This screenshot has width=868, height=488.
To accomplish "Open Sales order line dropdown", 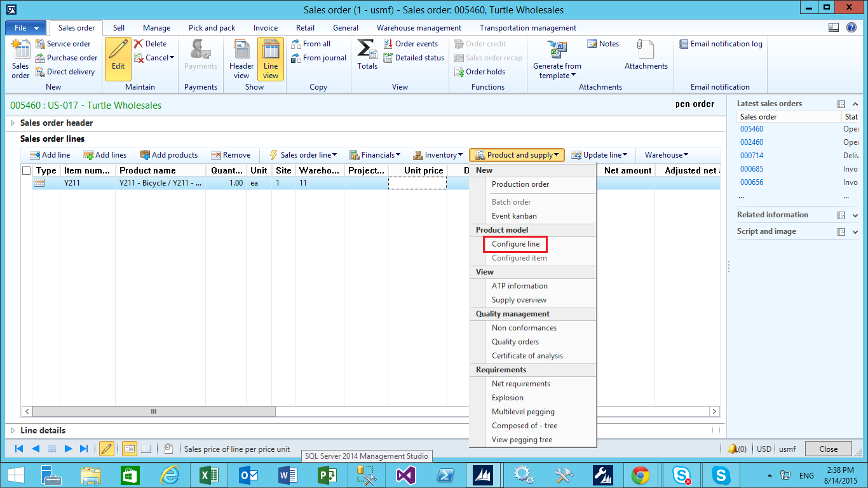I will pos(303,155).
